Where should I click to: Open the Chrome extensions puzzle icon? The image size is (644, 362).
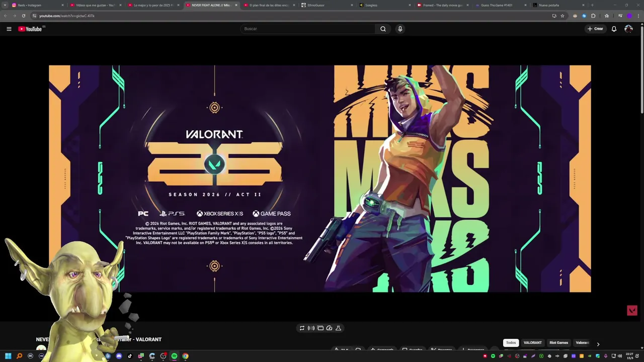593,16
